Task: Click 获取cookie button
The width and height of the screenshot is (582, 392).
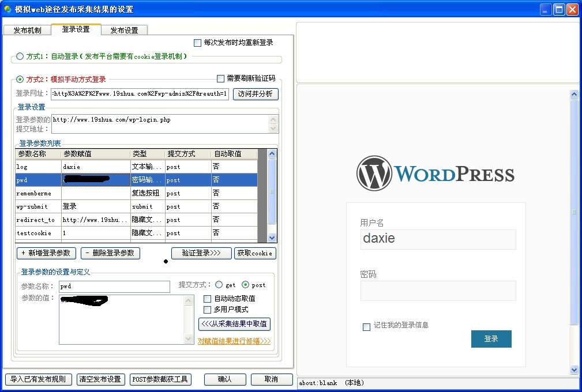Action: pos(255,253)
